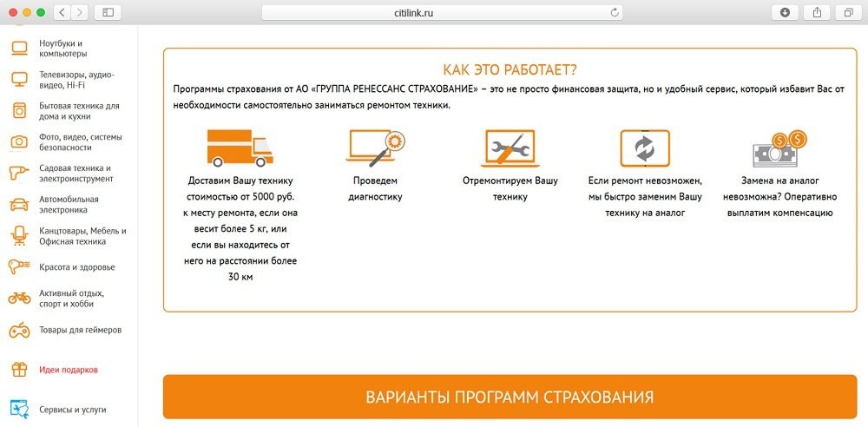Click the gift box icon for Идеи подарков
The width and height of the screenshot is (868, 427).
[x=19, y=370]
